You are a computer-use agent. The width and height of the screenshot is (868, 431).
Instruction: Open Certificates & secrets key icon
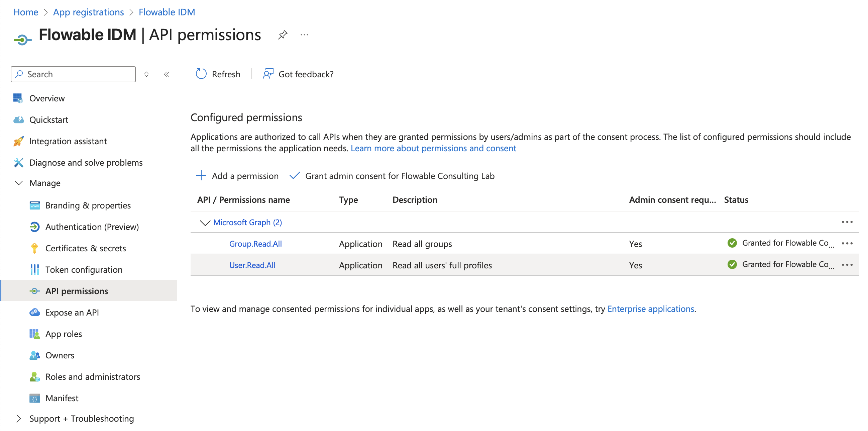[34, 248]
